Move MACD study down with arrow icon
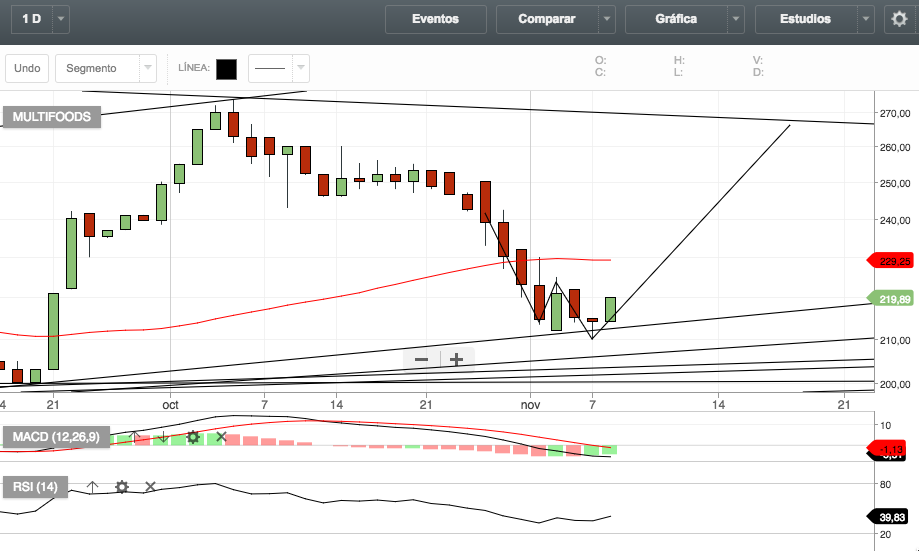Viewport: 919px width, 551px height. (163, 437)
